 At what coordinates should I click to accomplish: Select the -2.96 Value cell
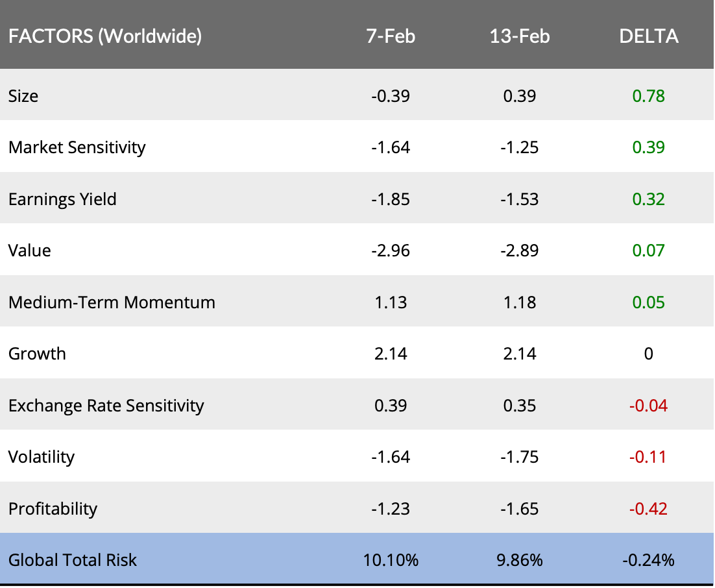(x=391, y=251)
